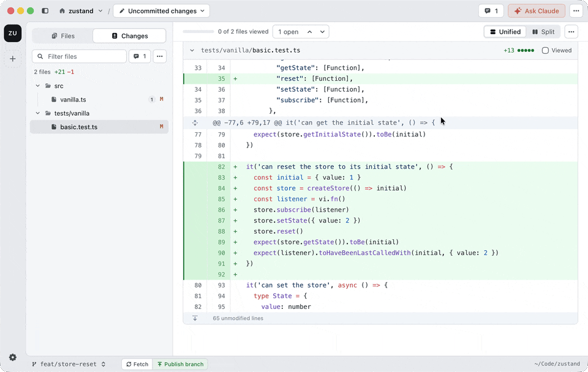Screen dimensions: 588x372
Task: Check the Viewed checkbox for basic.test.ts
Action: [545, 50]
